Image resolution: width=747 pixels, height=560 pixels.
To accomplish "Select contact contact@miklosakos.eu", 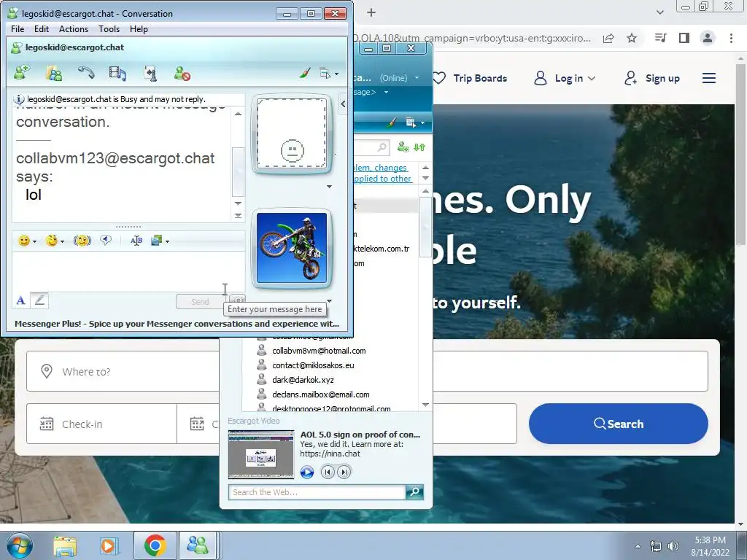I will pyautogui.click(x=313, y=366).
